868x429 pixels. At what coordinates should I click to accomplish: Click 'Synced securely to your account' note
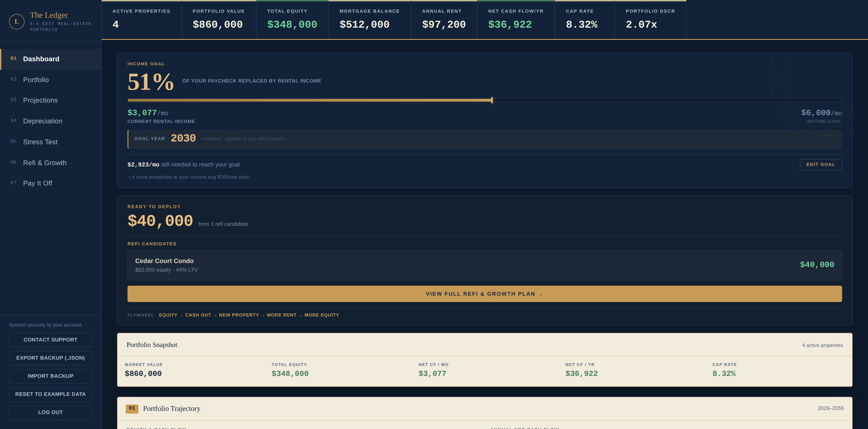coord(46,325)
